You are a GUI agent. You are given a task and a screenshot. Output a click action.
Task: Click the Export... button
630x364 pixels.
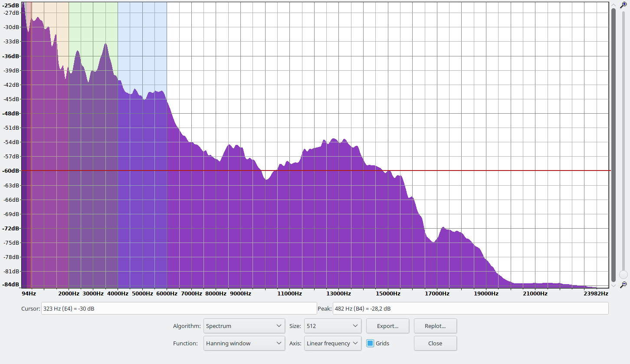pyautogui.click(x=387, y=326)
